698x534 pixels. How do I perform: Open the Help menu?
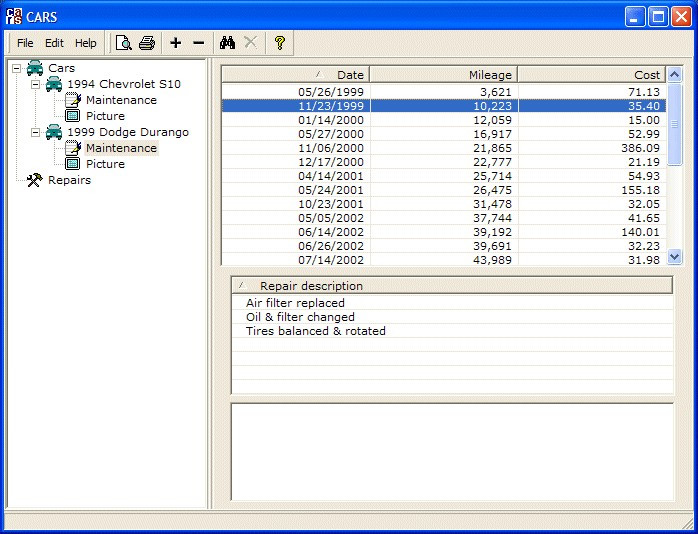click(x=85, y=43)
